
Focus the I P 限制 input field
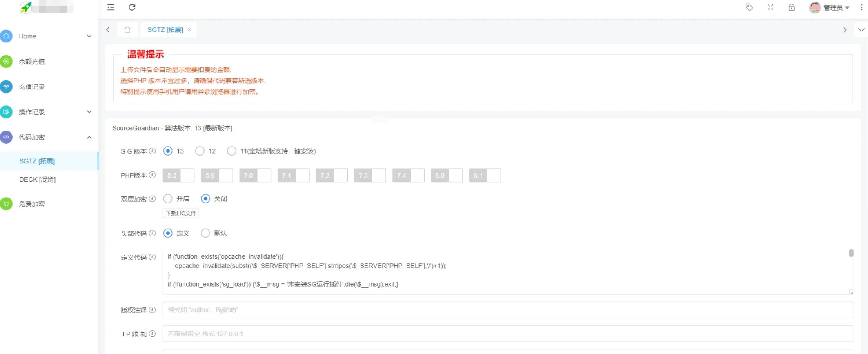508,334
